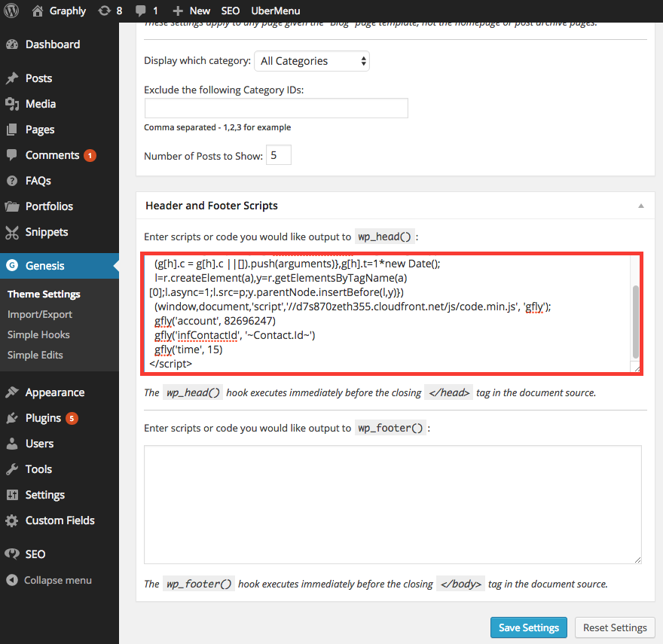Click the Genesis G logo icon

click(12, 266)
